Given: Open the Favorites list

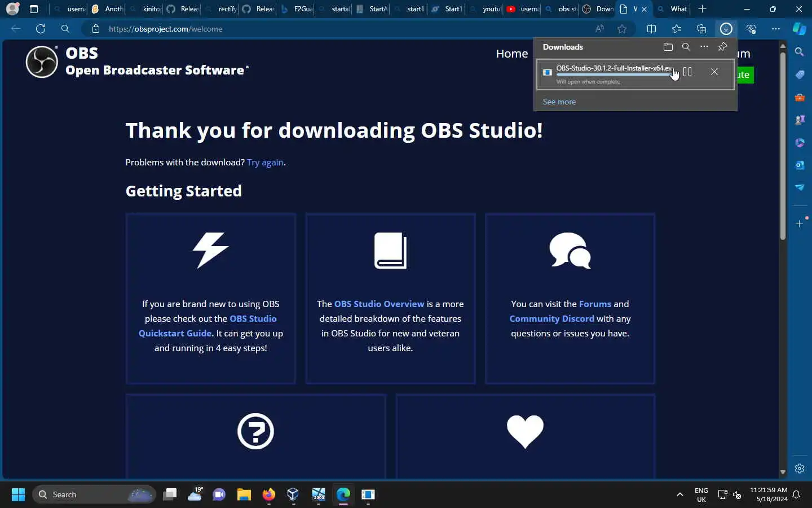Looking at the screenshot, I should point(677,29).
